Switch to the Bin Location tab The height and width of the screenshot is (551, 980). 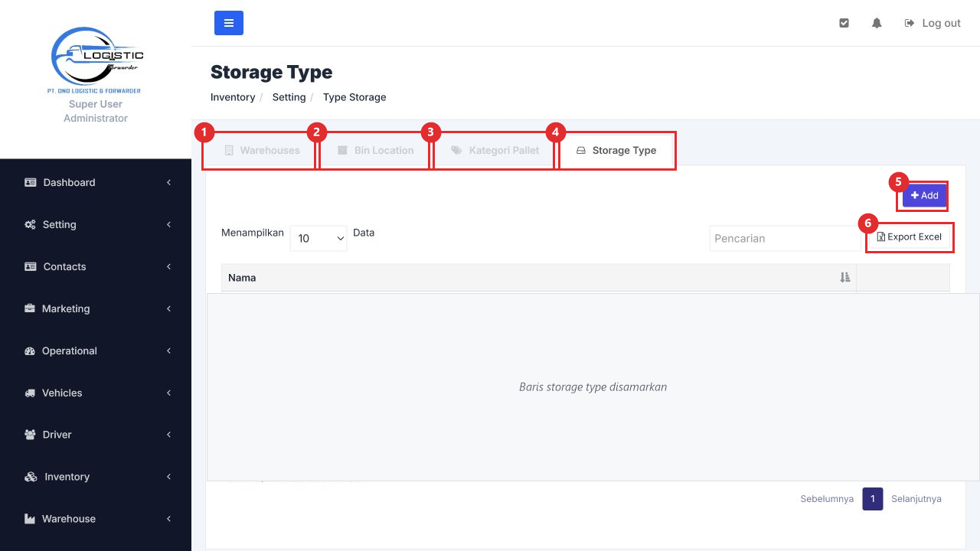(x=374, y=150)
